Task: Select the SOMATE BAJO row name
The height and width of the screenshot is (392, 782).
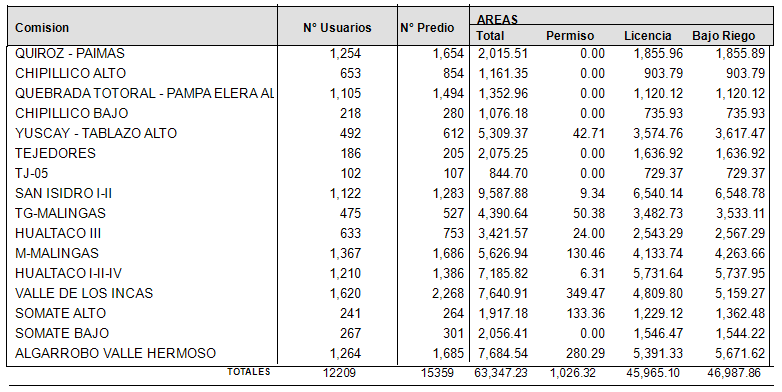Action: click(62, 333)
